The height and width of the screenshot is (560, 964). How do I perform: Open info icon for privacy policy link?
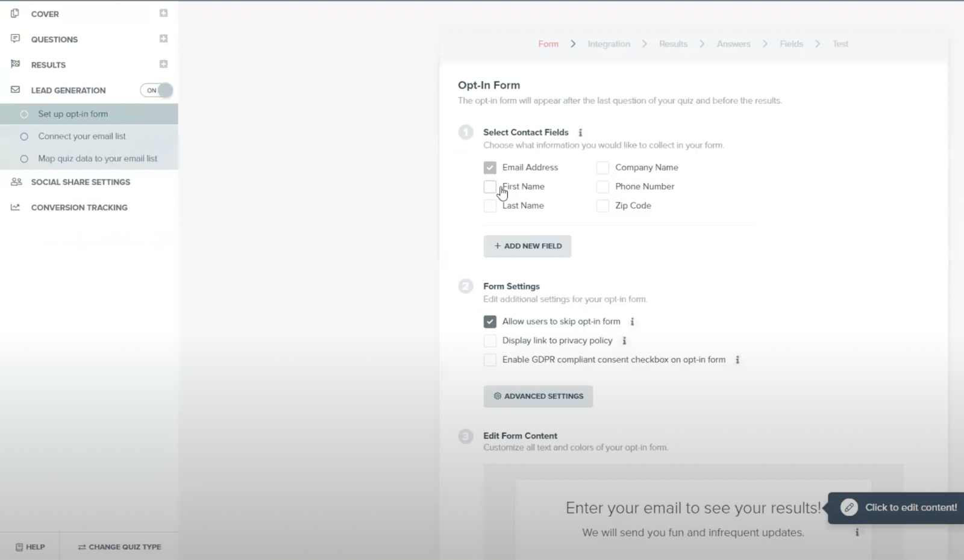click(624, 341)
